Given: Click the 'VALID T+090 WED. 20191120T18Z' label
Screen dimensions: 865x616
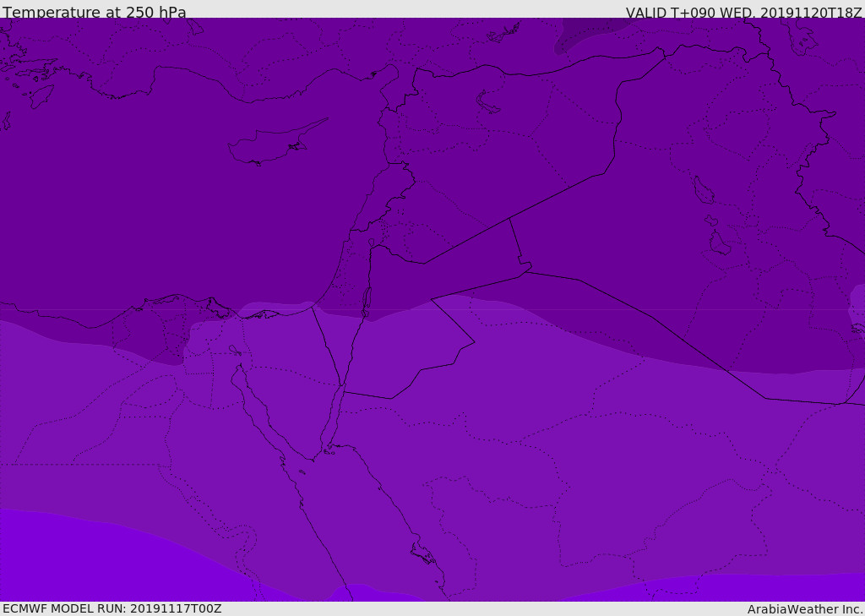Looking at the screenshot, I should 743,12.
